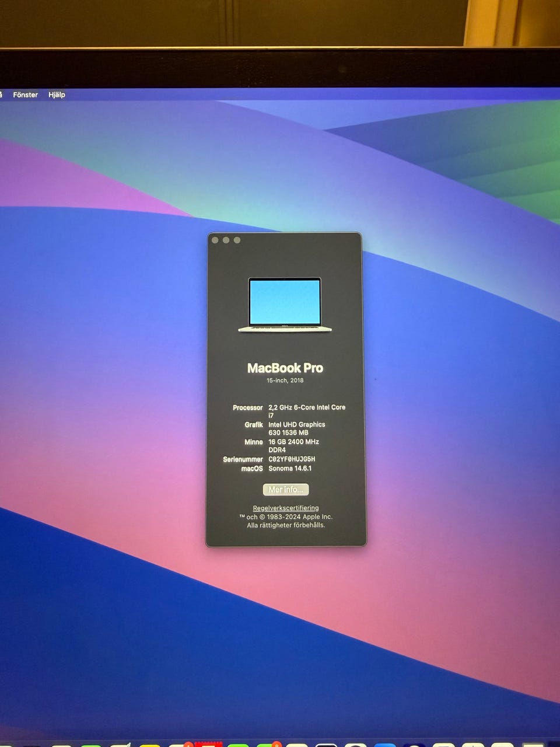The height and width of the screenshot is (747, 560).
Task: Click the Serienummer label
Action: [x=243, y=460]
